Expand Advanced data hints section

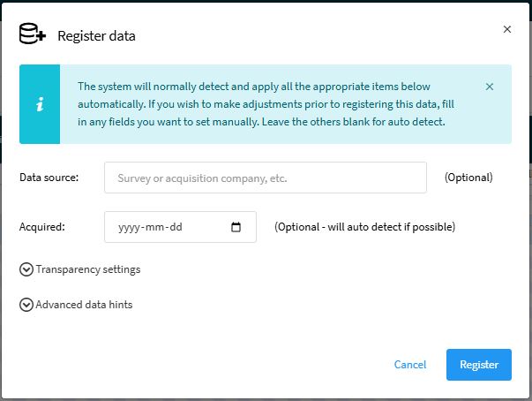tap(76, 305)
